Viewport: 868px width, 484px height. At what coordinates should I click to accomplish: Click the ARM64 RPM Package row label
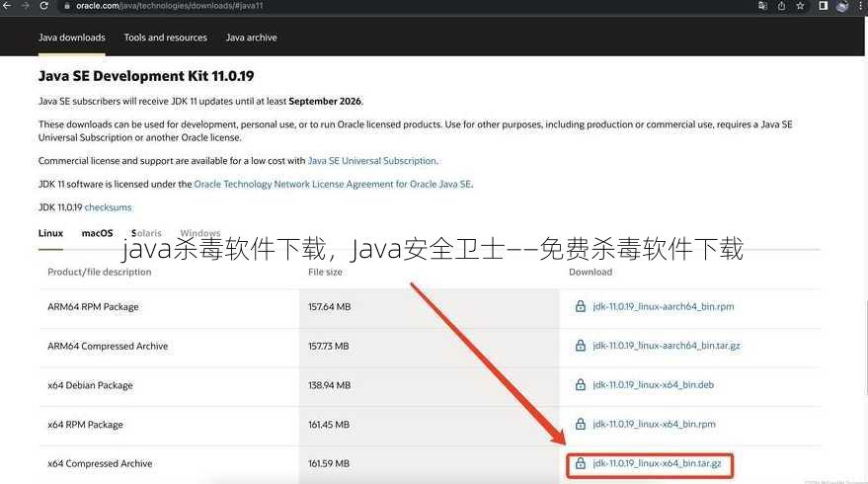point(93,307)
